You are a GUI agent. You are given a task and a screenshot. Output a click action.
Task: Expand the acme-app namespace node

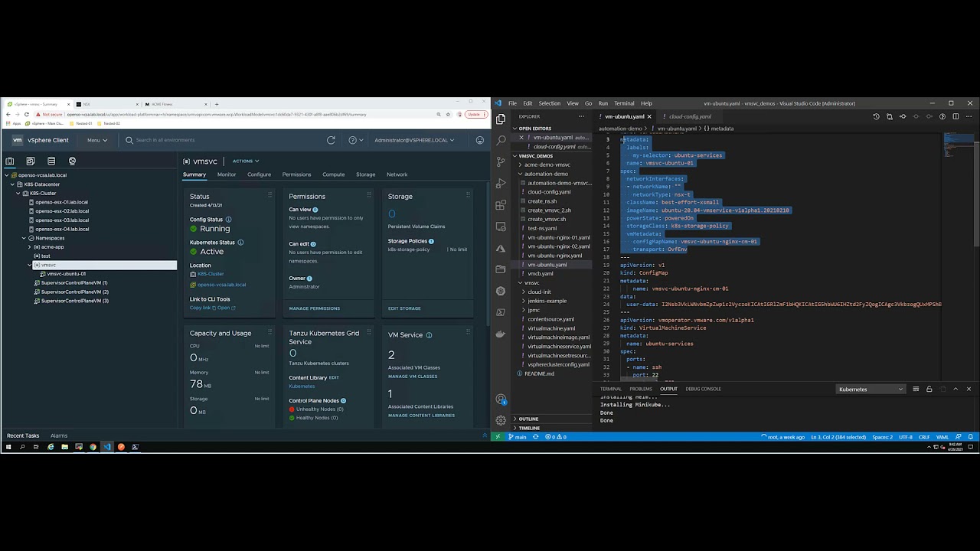(x=30, y=247)
